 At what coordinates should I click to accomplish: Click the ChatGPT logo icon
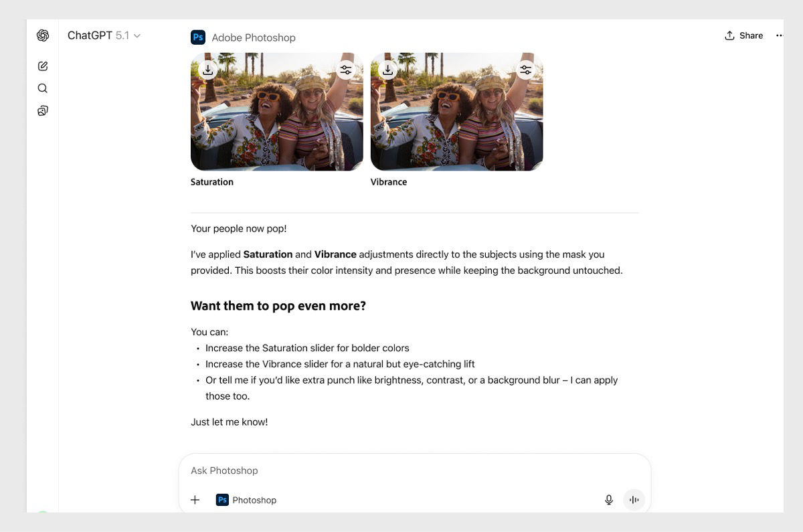click(x=42, y=35)
